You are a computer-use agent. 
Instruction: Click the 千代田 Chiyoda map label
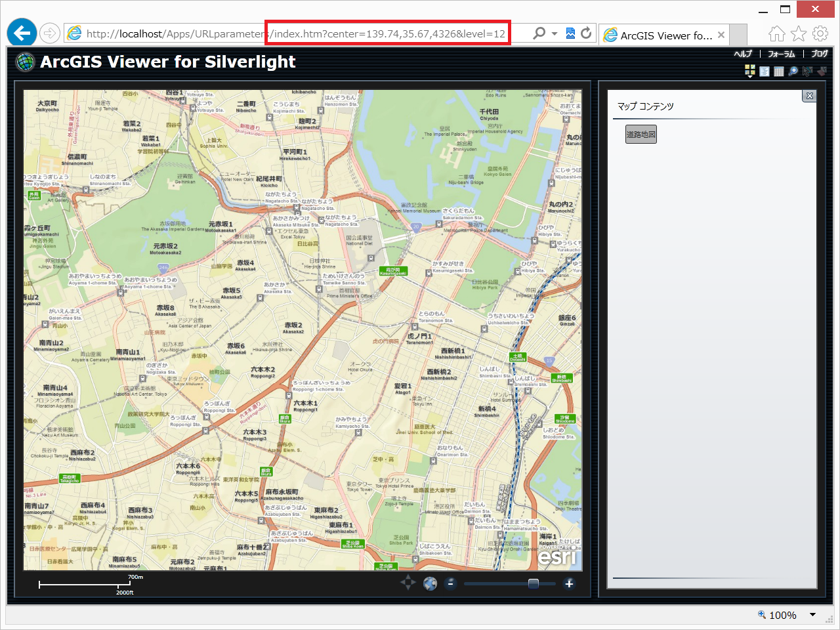[489, 115]
